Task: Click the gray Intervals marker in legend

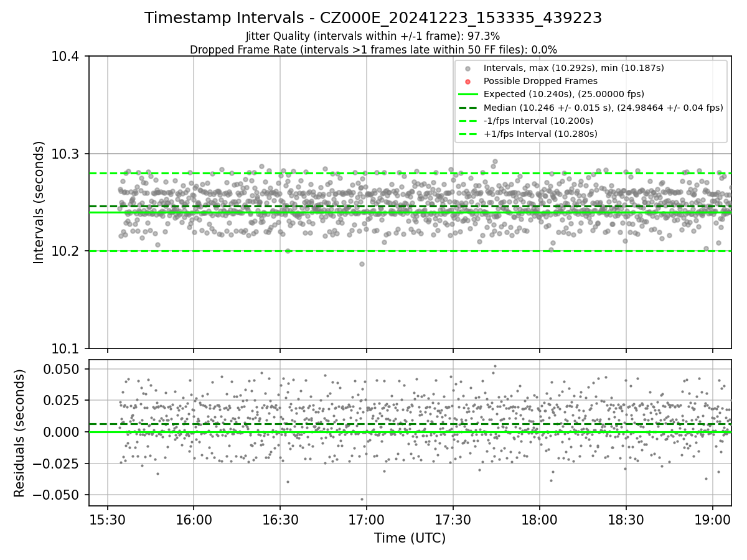Action: pyautogui.click(x=467, y=68)
